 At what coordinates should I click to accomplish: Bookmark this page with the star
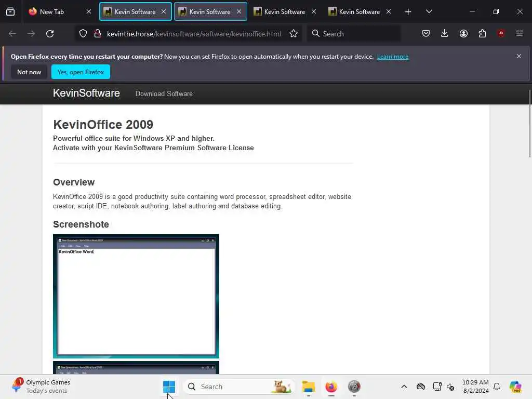point(294,34)
